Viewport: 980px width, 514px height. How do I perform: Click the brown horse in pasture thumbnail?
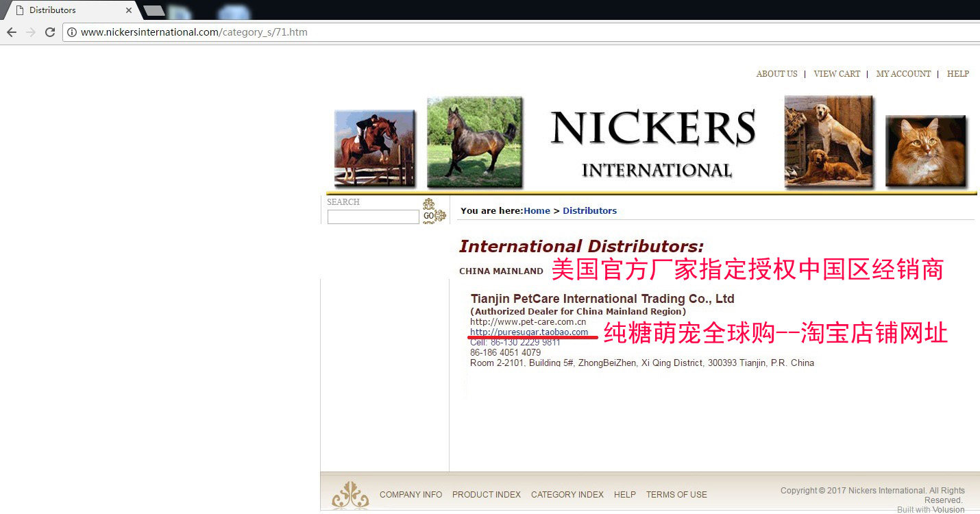pos(474,143)
